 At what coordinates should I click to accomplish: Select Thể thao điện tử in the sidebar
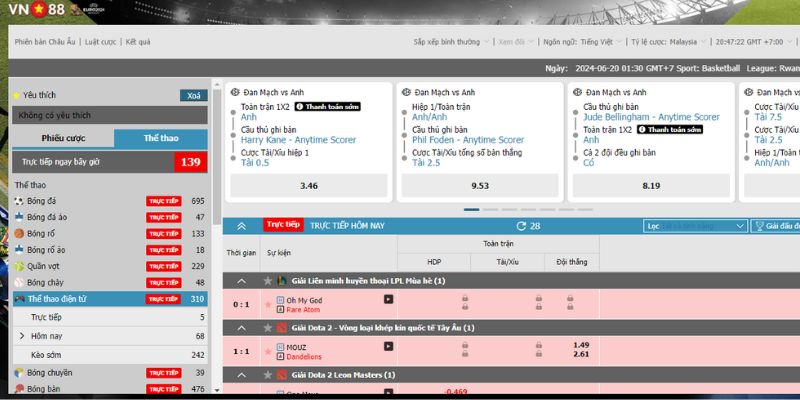point(110,299)
